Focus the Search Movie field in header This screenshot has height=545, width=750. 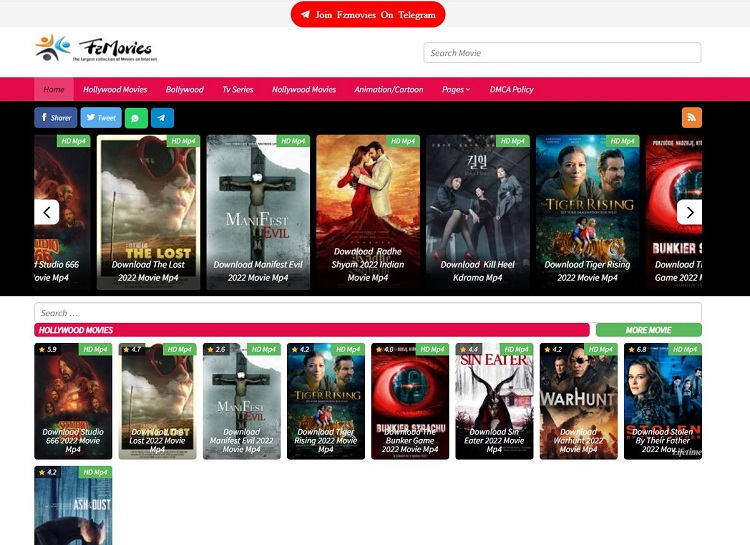[x=562, y=53]
